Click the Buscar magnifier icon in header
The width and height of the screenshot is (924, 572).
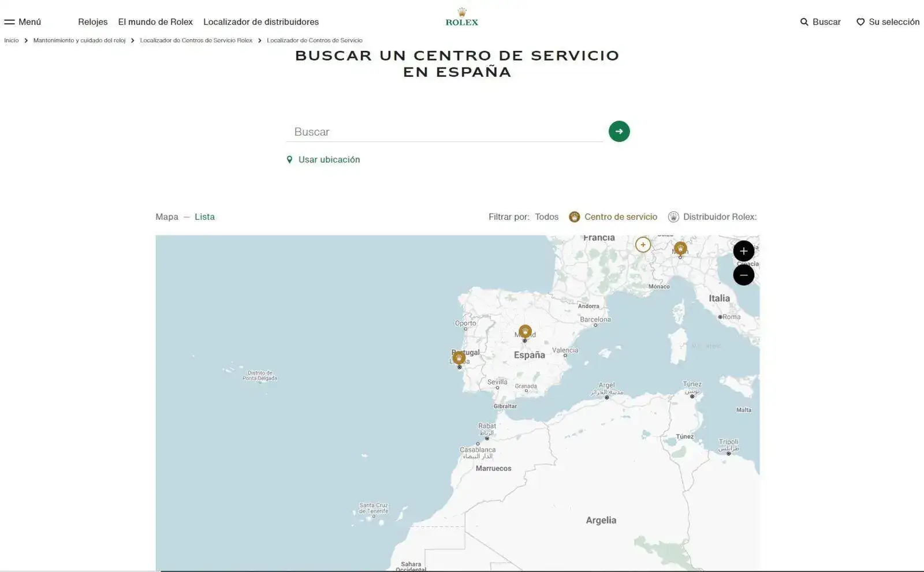coord(804,22)
